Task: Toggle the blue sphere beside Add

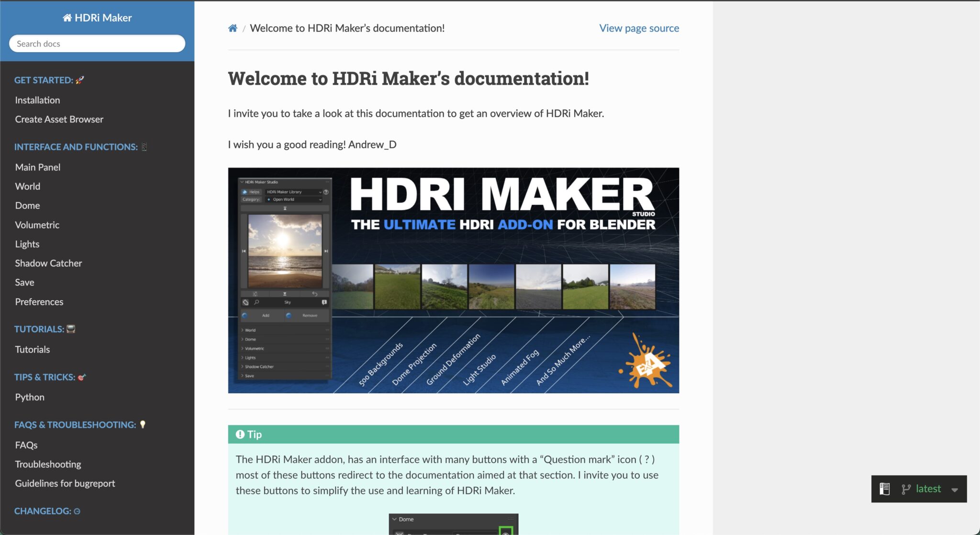Action: (x=245, y=315)
